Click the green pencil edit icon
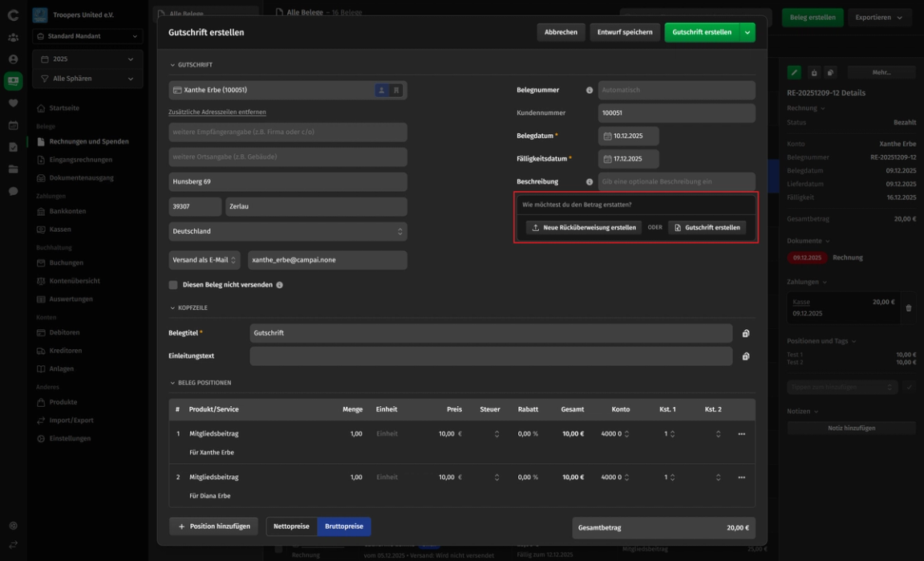The width and height of the screenshot is (924, 561). pos(794,72)
